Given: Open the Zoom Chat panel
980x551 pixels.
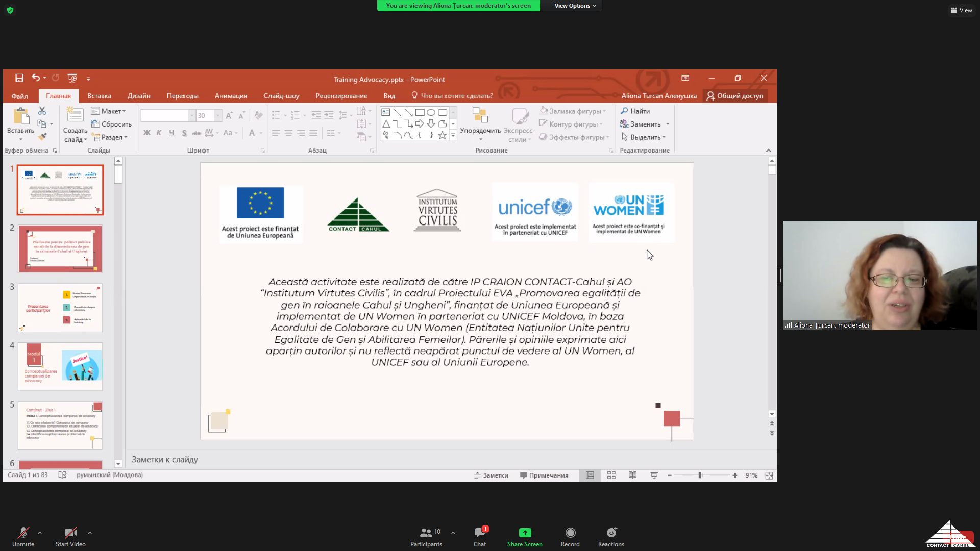Looking at the screenshot, I should pyautogui.click(x=479, y=536).
